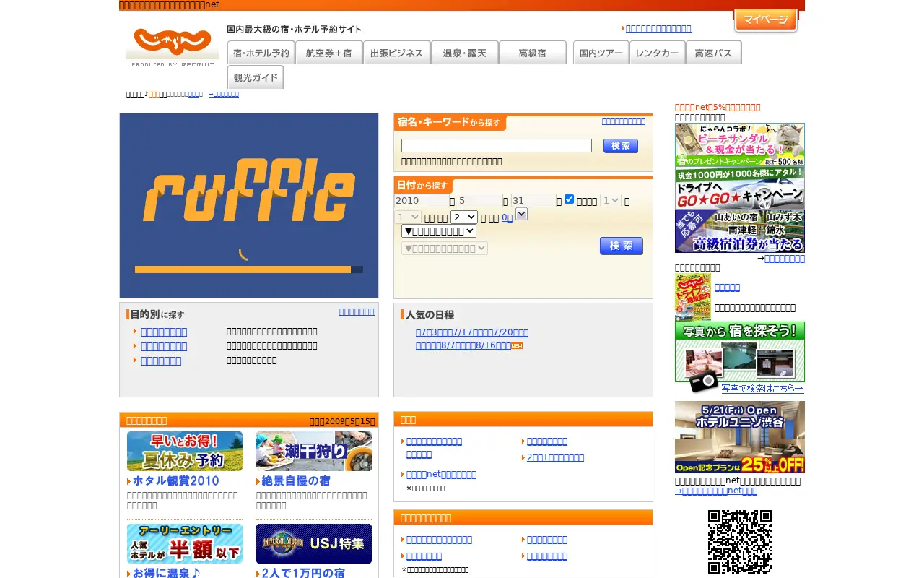Image resolution: width=924 pixels, height=578 pixels.
Task: Click the ruffle loading banner
Action: [x=249, y=205]
